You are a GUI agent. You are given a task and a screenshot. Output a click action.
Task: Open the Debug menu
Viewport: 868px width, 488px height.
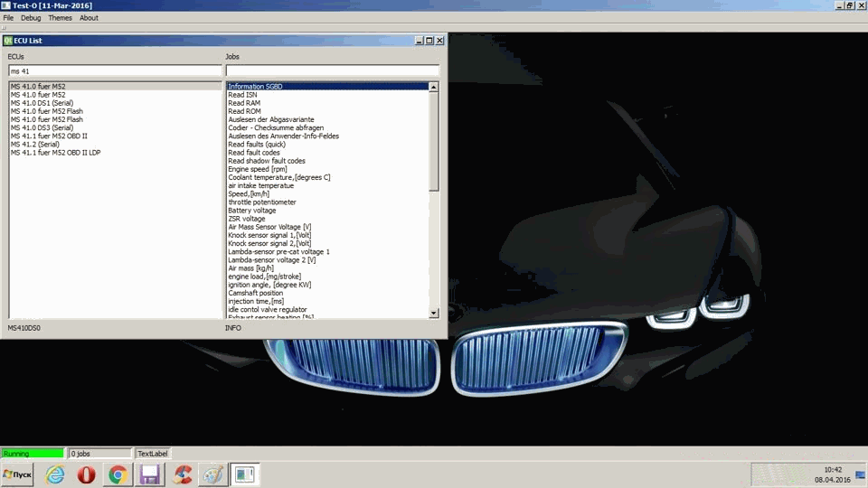31,18
